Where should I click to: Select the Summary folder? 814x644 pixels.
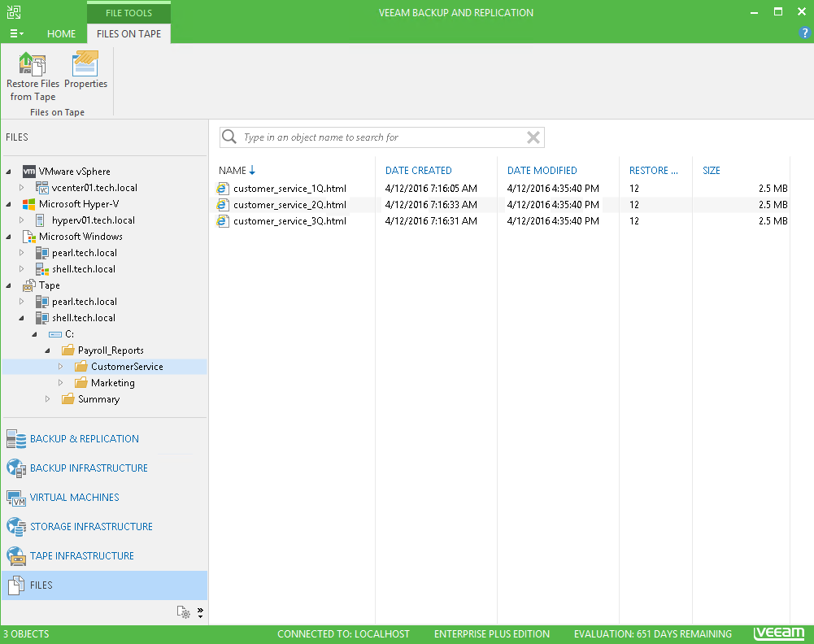98,399
